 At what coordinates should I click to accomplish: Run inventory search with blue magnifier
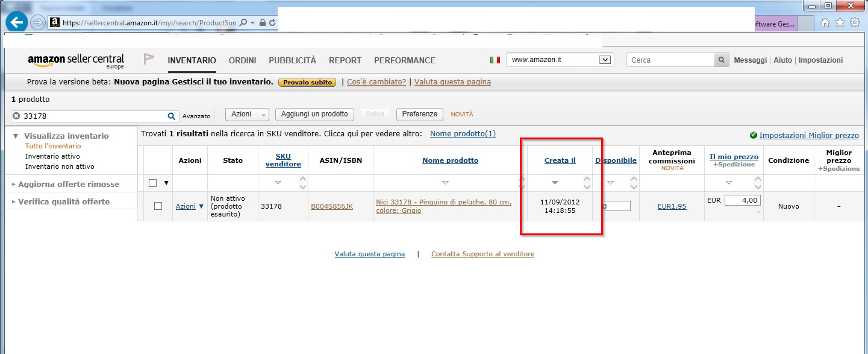pos(172,116)
